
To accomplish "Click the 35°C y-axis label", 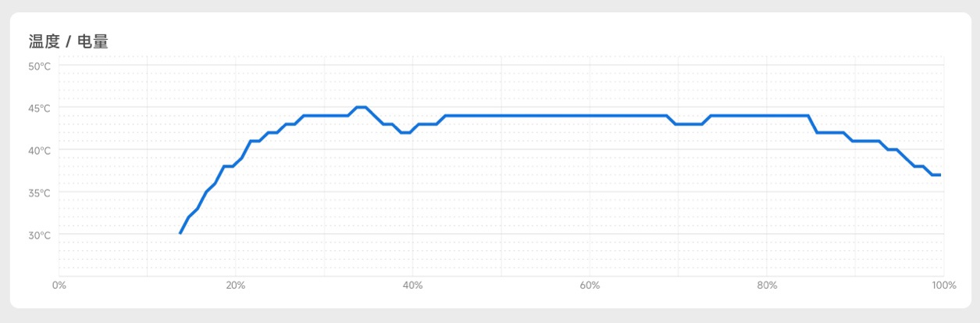I will point(39,193).
